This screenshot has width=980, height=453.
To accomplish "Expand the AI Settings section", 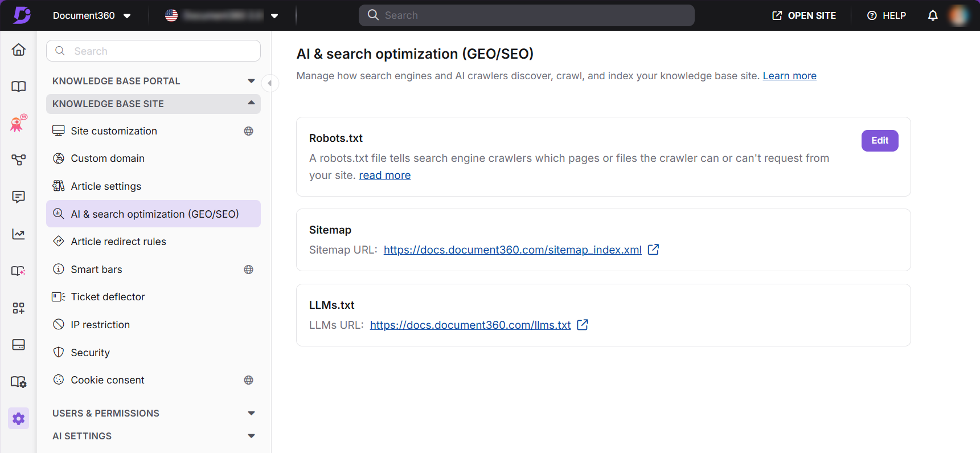I will point(153,436).
